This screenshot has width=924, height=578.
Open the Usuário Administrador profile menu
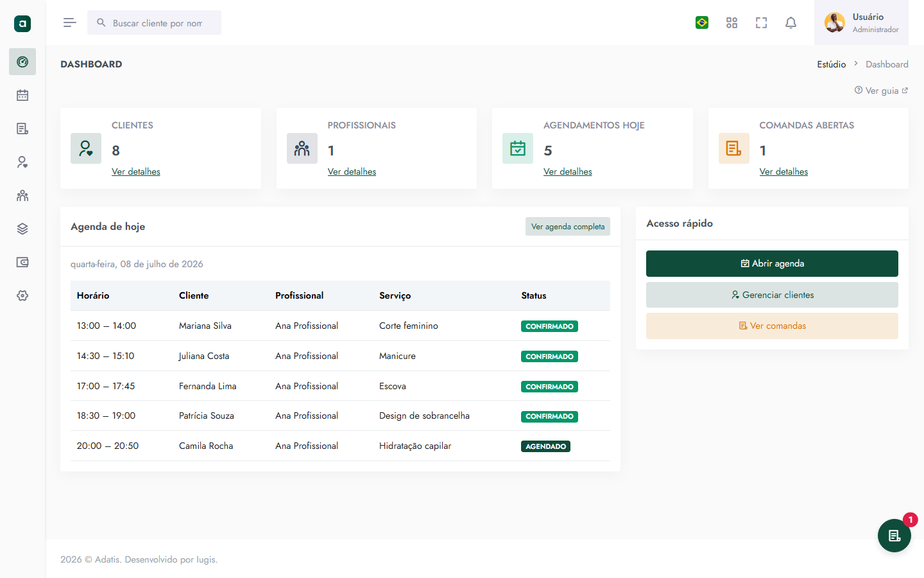[861, 22]
